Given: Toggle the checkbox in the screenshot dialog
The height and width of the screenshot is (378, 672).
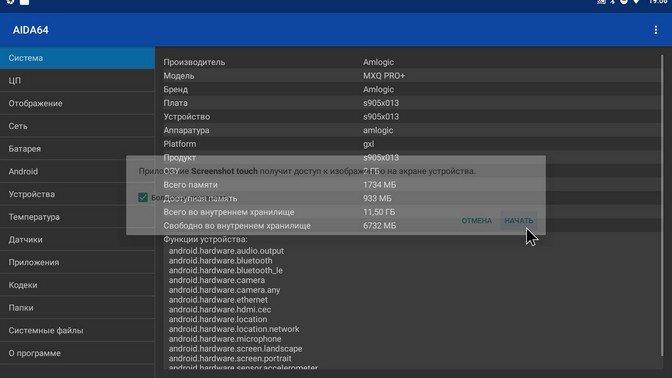Looking at the screenshot, I should click(x=143, y=198).
